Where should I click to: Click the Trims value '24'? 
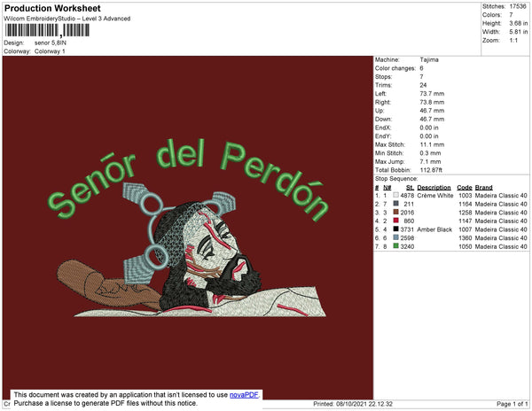(423, 85)
